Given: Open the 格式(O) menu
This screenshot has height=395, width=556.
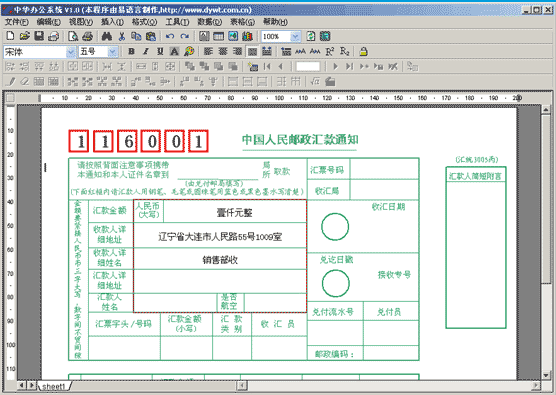Looking at the screenshot, I should coord(144,22).
